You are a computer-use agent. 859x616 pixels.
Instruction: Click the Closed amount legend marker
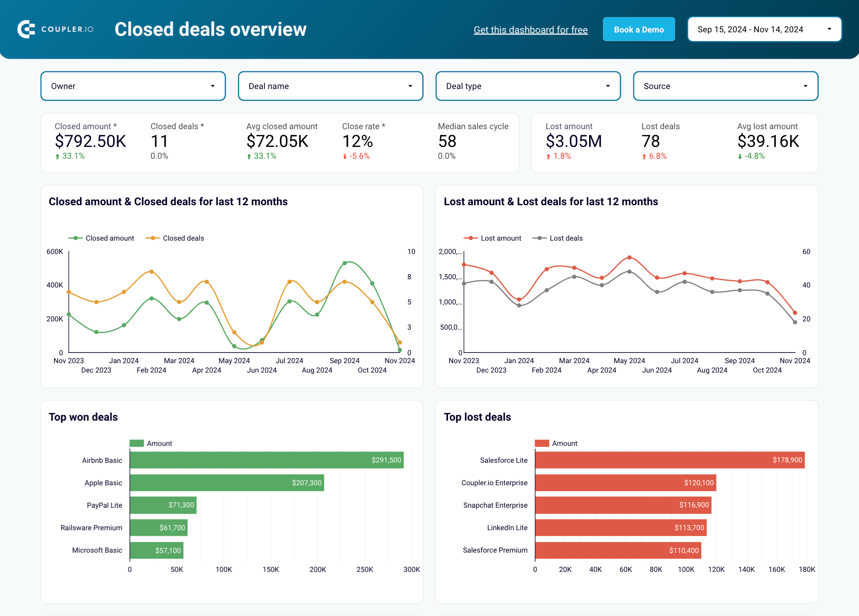[75, 238]
